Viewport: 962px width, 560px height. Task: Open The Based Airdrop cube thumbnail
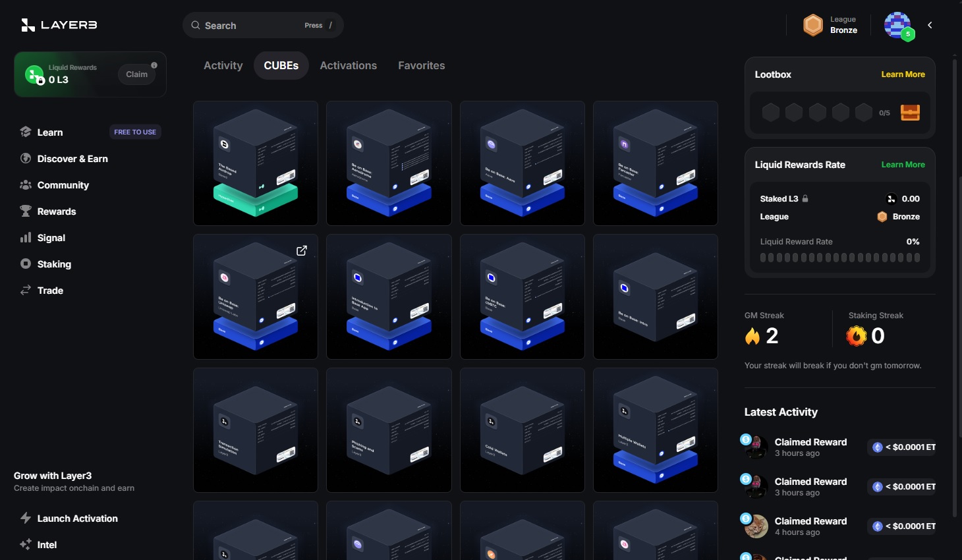256,163
